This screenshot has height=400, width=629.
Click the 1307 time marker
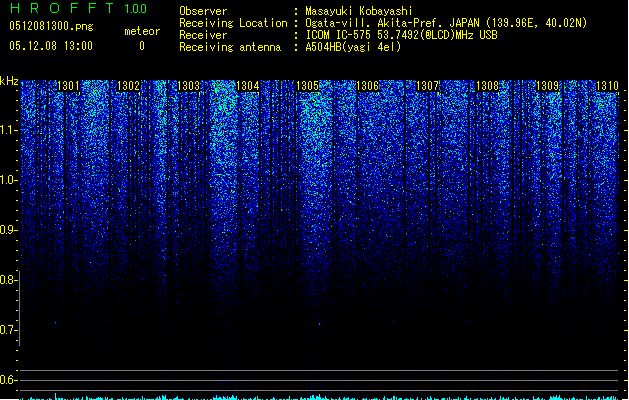[x=427, y=86]
